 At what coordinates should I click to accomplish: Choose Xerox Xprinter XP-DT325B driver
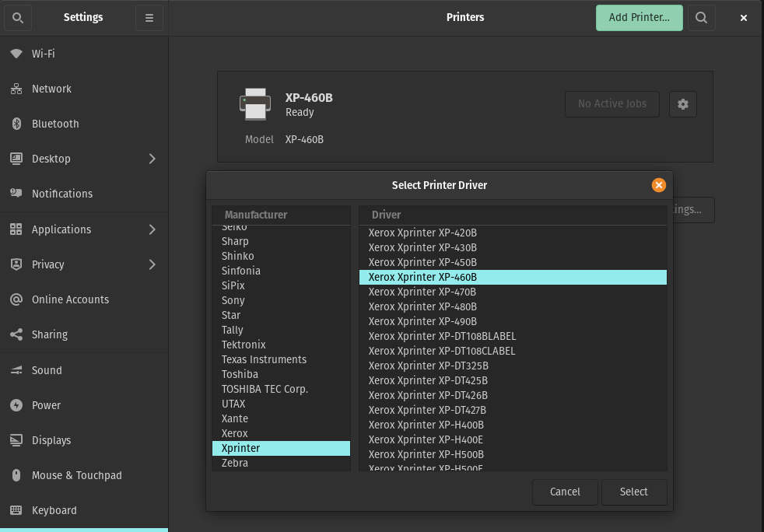coord(513,366)
